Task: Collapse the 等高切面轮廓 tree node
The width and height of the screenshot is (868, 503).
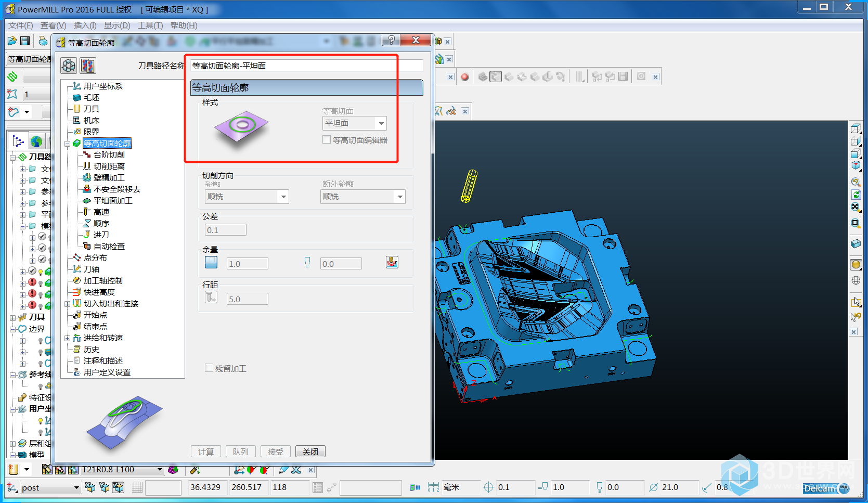Action: (x=67, y=144)
